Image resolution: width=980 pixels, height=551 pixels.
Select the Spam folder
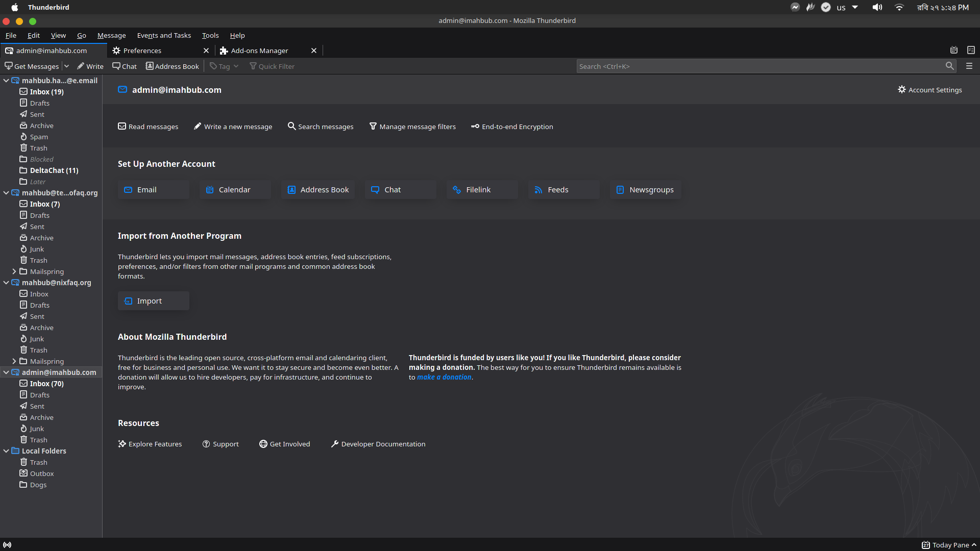point(51,137)
